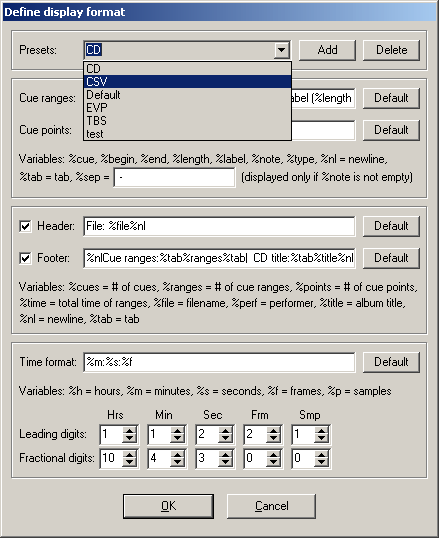Click into the Time format field

point(219,362)
